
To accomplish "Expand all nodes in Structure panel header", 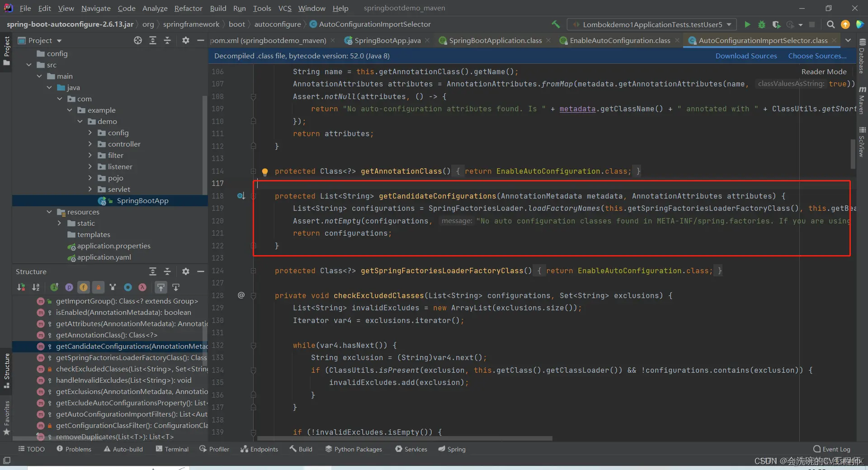I will point(153,271).
